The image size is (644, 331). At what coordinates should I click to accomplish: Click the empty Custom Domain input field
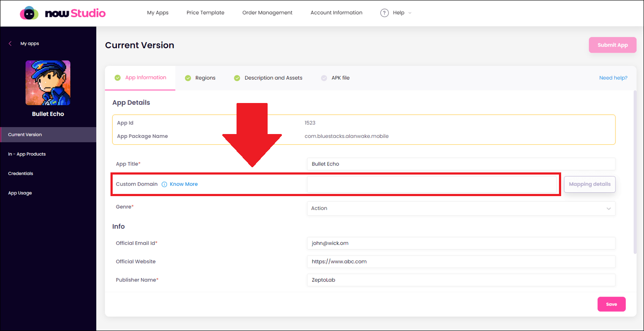click(x=432, y=184)
